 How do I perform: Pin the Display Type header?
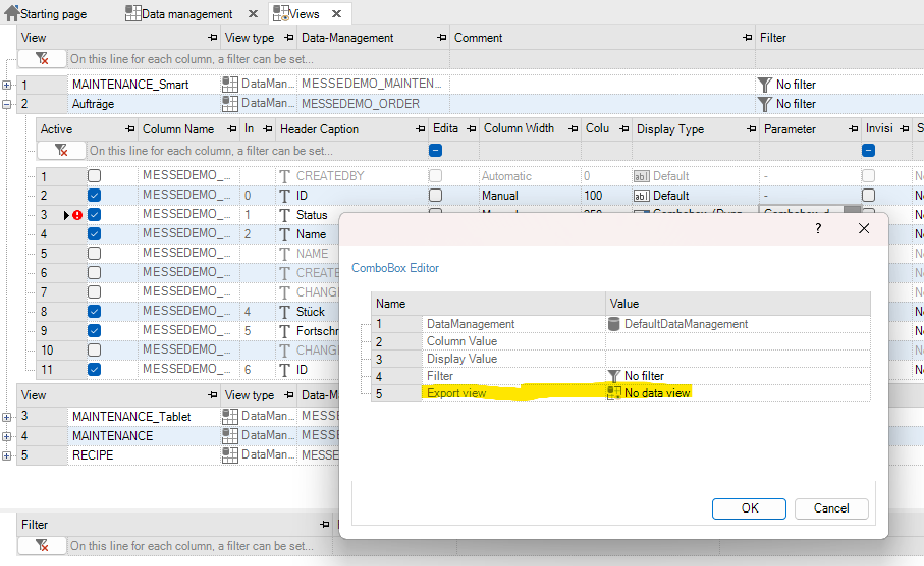[x=751, y=129]
